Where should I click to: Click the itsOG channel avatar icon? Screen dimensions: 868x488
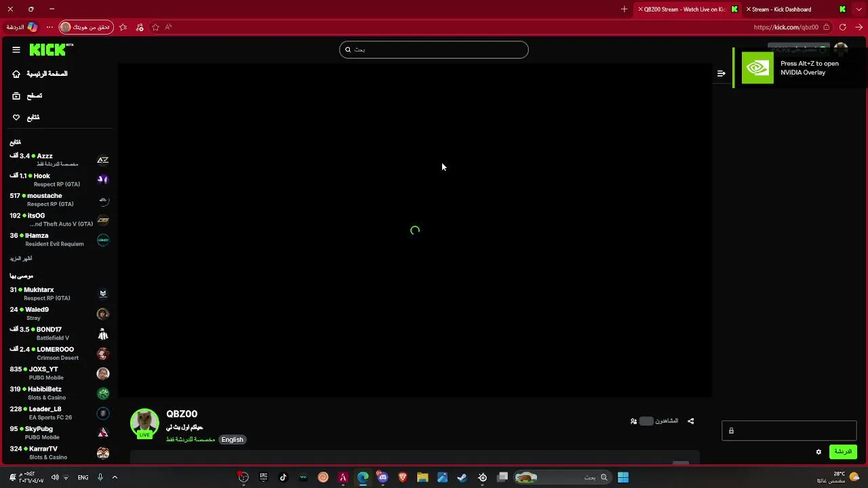click(x=103, y=220)
